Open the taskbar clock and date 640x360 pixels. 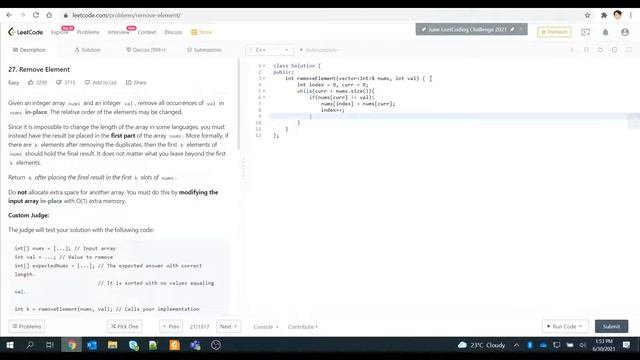click(x=604, y=345)
